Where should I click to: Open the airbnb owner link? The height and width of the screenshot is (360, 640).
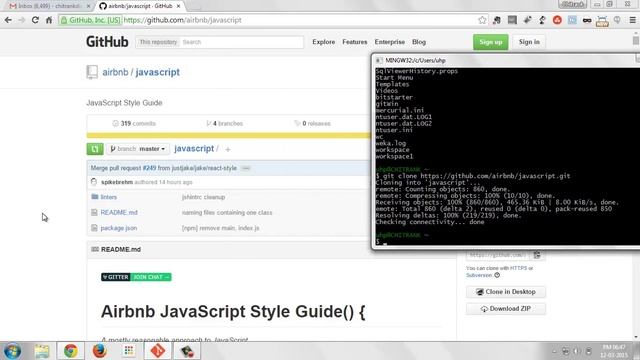point(115,72)
